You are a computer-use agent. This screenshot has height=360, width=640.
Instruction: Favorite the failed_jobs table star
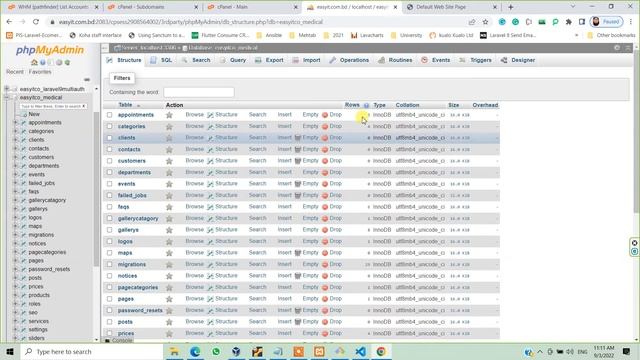coord(169,196)
